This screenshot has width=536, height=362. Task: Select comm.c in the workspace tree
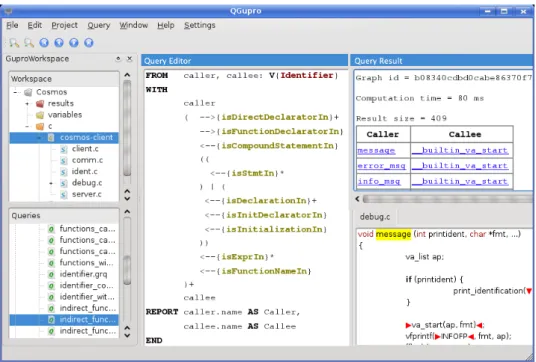click(87, 160)
